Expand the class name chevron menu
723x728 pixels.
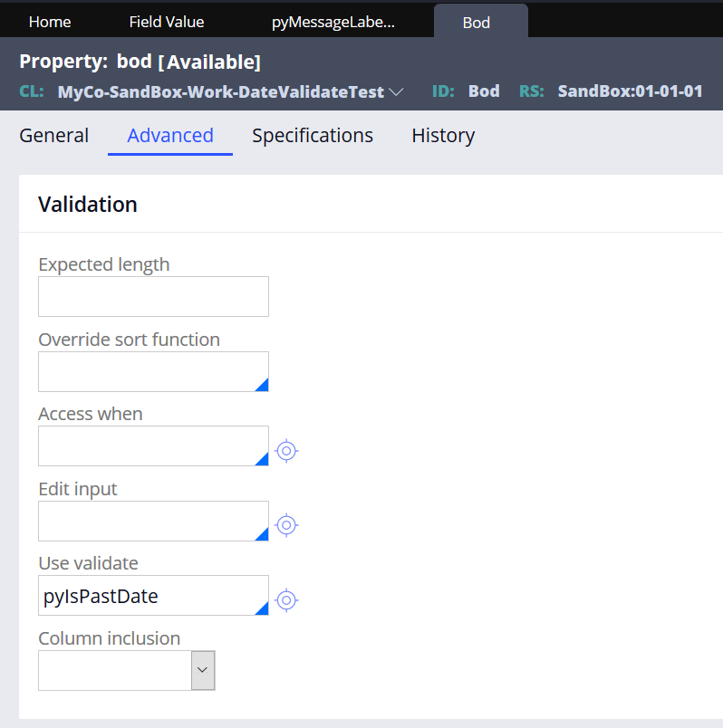coord(396,91)
